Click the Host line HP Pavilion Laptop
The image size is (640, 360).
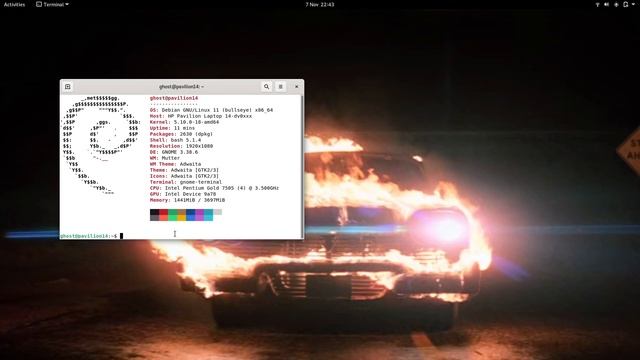pyautogui.click(x=201, y=116)
